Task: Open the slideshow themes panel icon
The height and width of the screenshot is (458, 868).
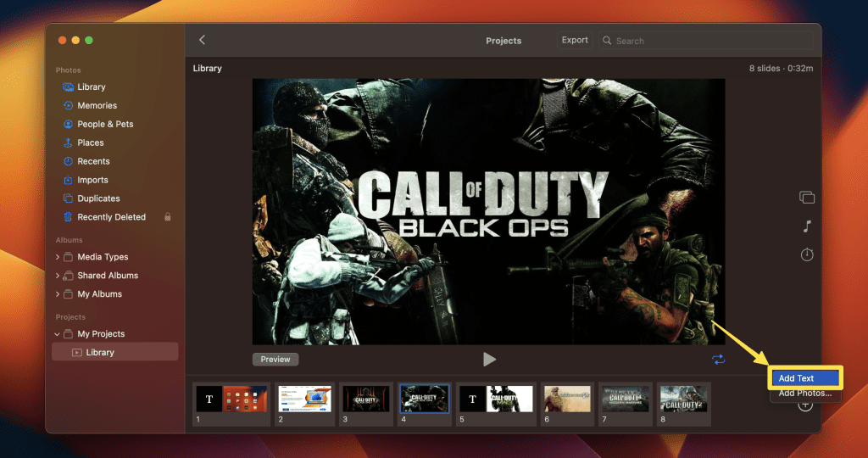Action: (807, 197)
